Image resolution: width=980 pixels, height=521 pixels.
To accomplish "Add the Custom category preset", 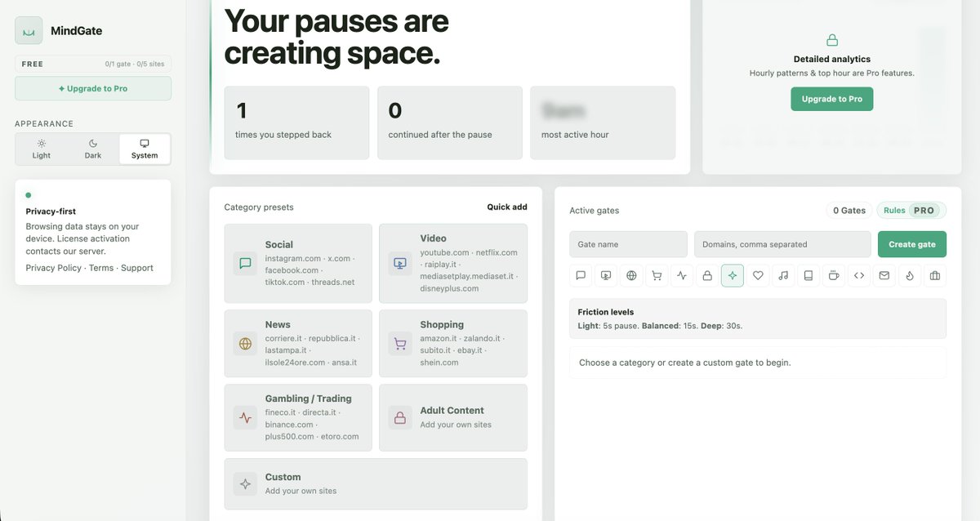I will coord(376,484).
